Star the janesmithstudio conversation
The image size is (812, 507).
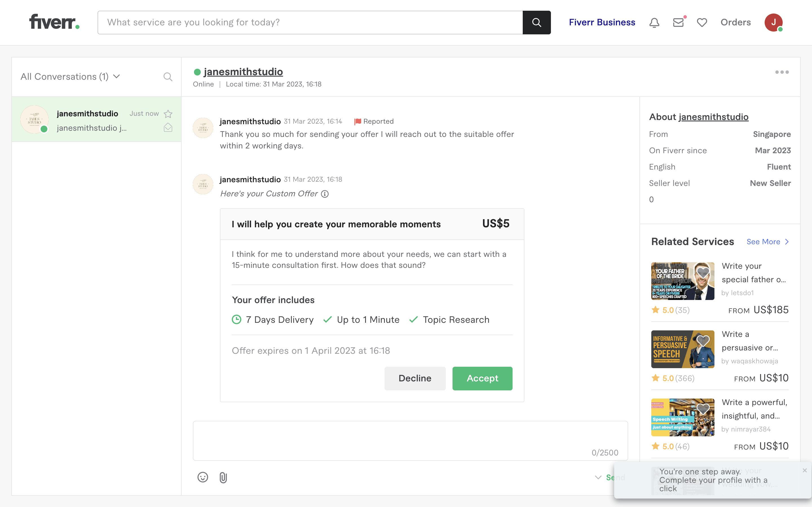click(168, 114)
